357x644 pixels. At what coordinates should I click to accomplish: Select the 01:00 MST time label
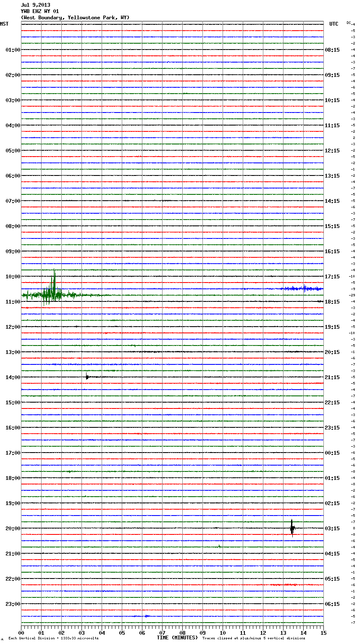[13, 50]
